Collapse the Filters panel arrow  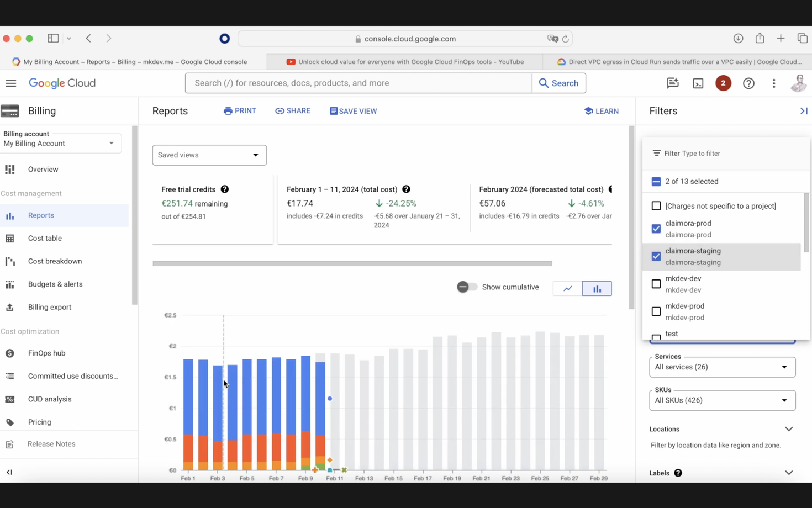pyautogui.click(x=804, y=111)
